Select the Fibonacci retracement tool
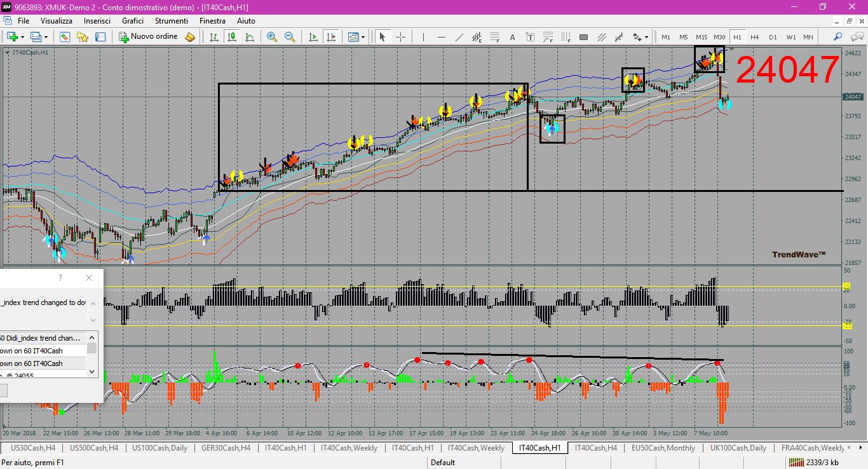The width and height of the screenshot is (868, 469). (494, 37)
